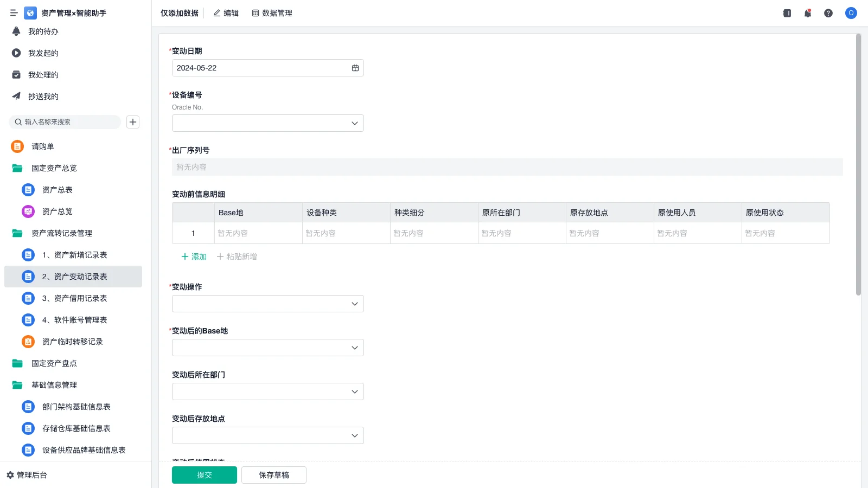
Task: Collapse the sidebar with hamburger icon
Action: 14,13
